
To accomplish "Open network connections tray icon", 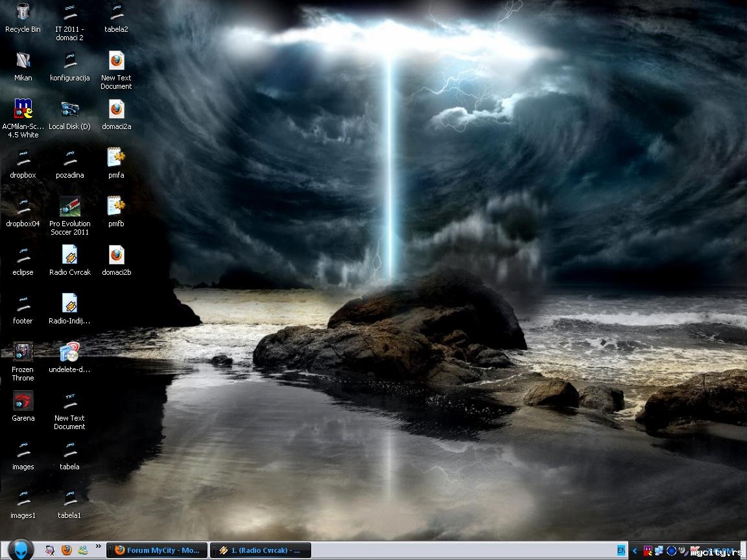I will 659,550.
